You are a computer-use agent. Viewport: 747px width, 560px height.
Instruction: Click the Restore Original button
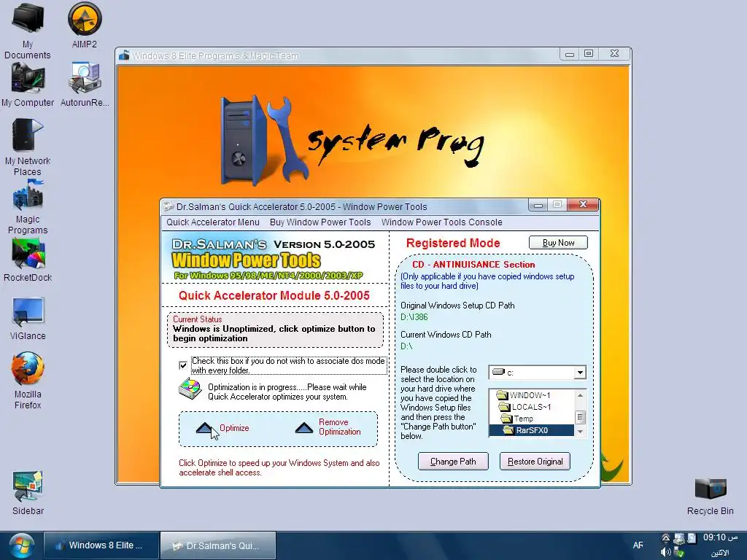(535, 462)
